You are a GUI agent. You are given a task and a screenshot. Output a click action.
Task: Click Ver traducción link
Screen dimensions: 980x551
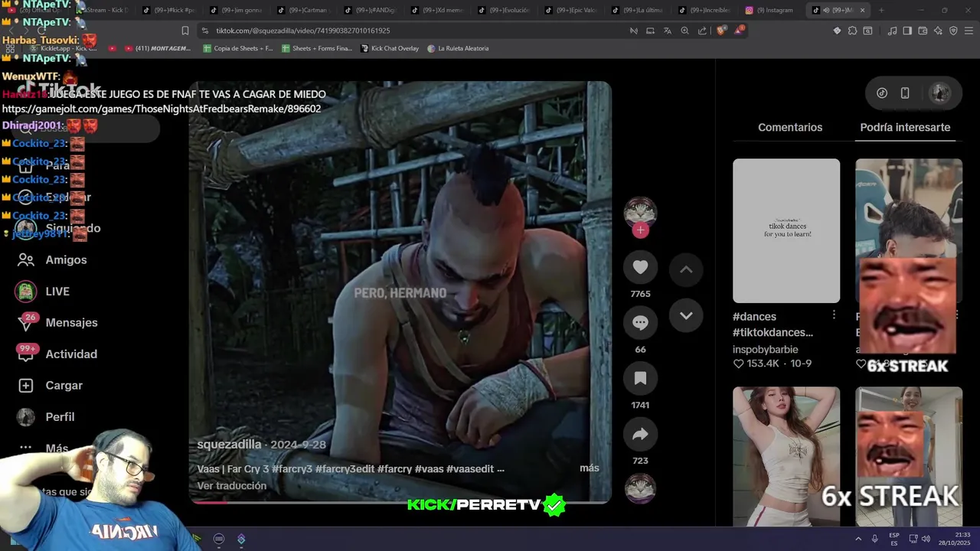(x=232, y=486)
